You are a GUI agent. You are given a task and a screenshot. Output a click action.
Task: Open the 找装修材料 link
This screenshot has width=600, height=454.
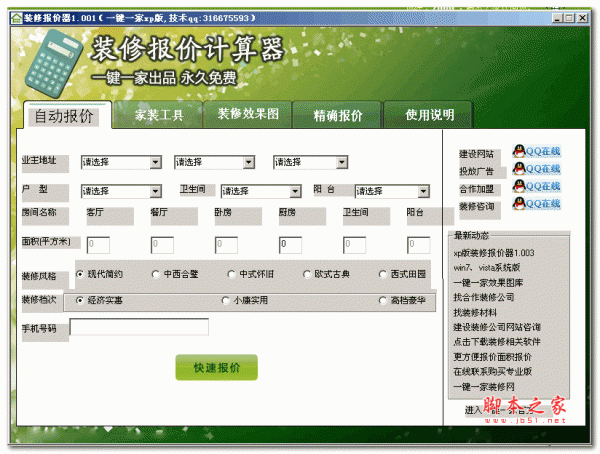(x=475, y=313)
